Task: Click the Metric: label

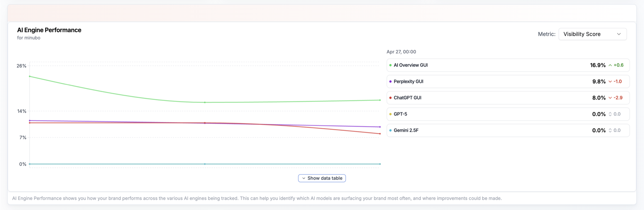Action: (x=547, y=34)
